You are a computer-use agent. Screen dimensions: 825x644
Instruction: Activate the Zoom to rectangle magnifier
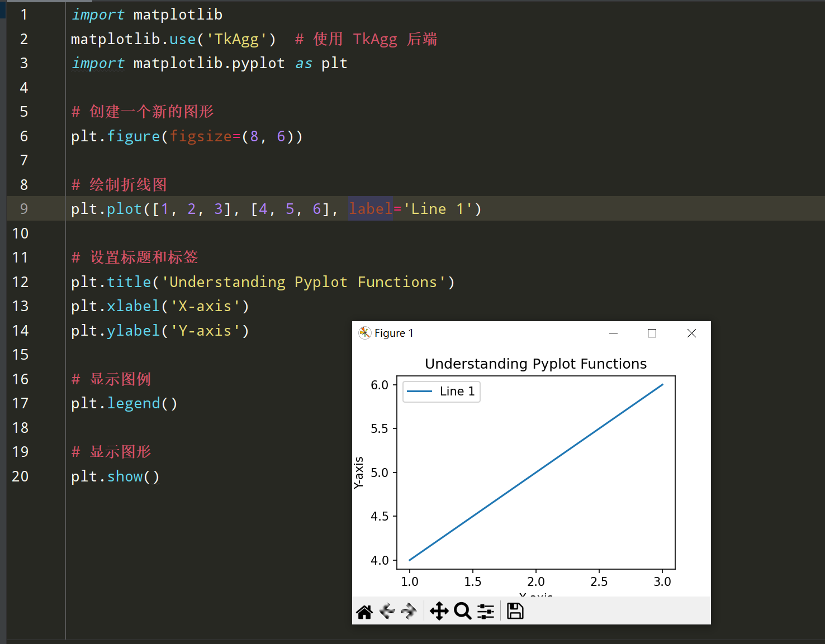pyautogui.click(x=462, y=611)
